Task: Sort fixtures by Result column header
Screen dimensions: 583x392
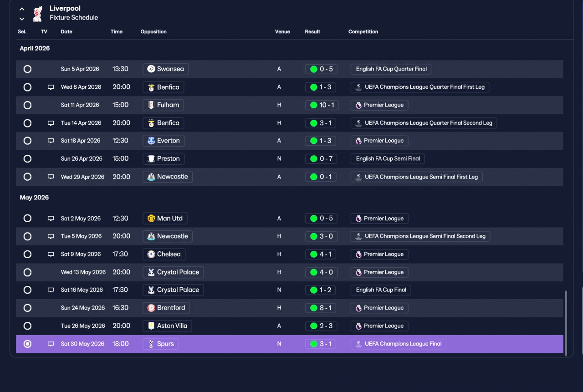Action: tap(312, 32)
